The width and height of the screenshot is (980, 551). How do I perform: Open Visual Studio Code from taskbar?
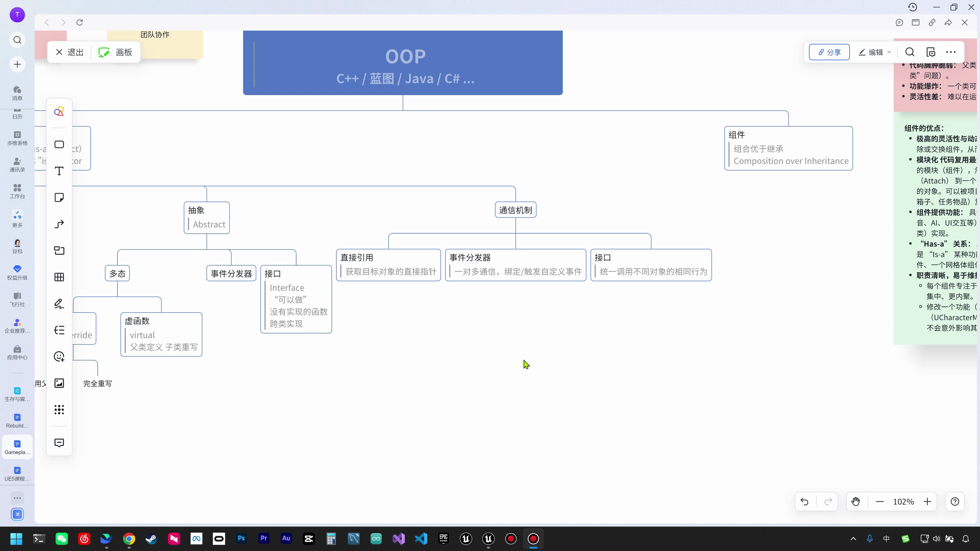(421, 539)
